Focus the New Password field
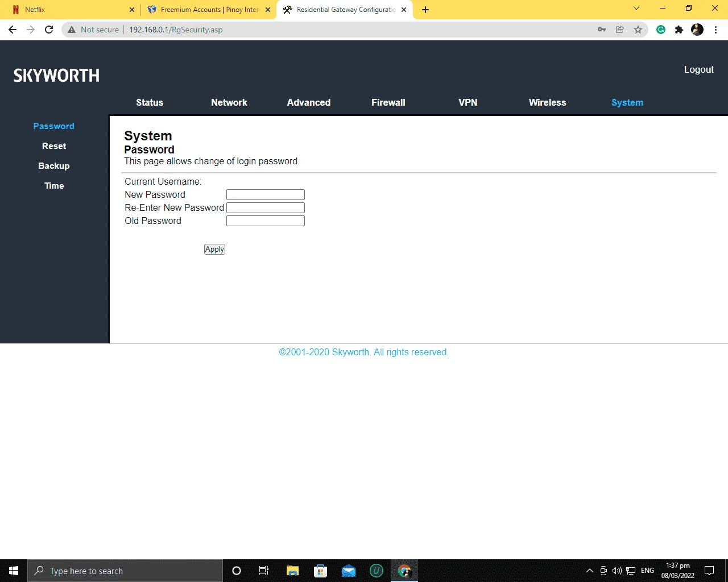The image size is (728, 582). pos(266,195)
